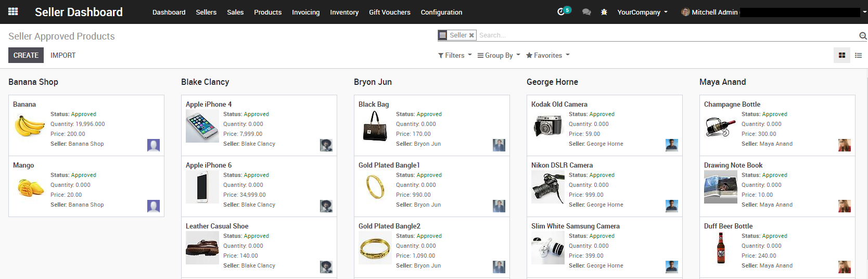The image size is (868, 279).
Task: Click the CREATE button
Action: click(x=26, y=55)
